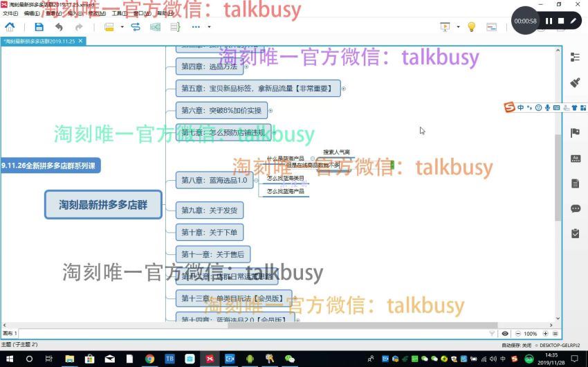The height and width of the screenshot is (367, 588).
Task: Click the 100% zoom level value
Action: 531,334
